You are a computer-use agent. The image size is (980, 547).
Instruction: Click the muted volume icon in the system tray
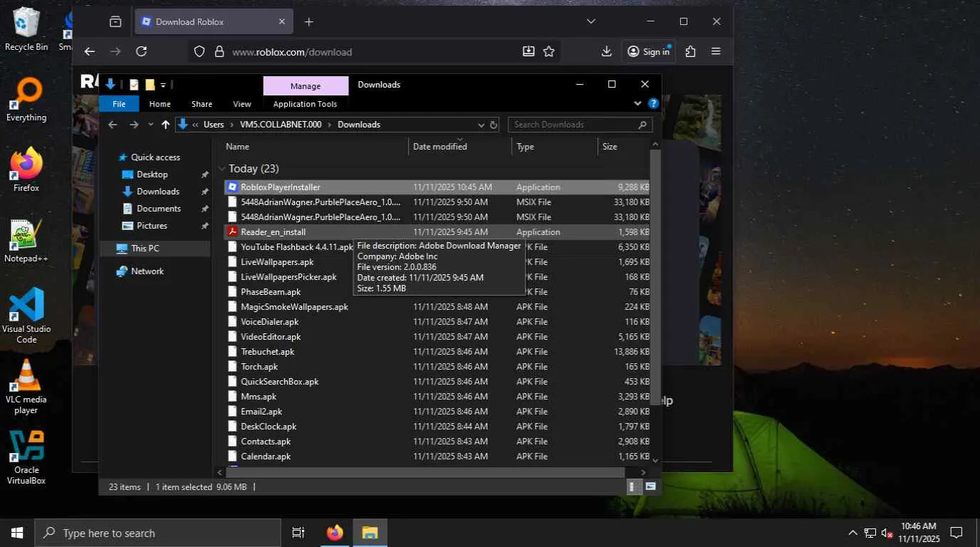(x=887, y=533)
